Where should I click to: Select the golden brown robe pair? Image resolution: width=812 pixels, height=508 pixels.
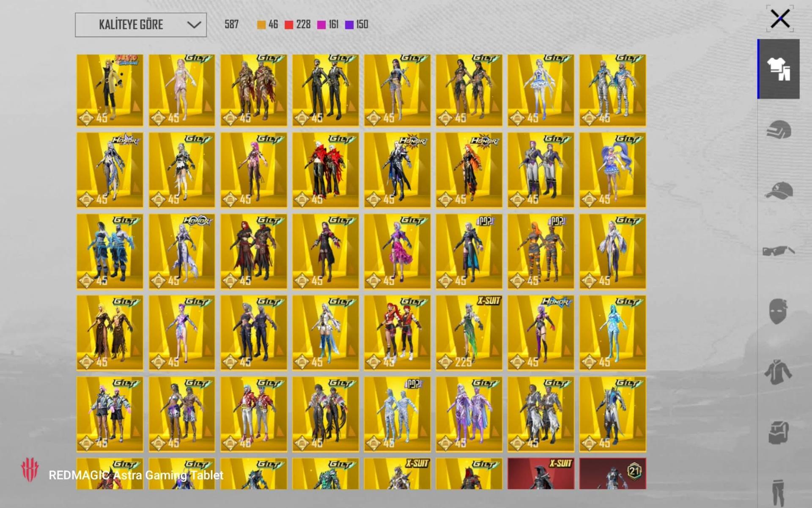(110, 333)
